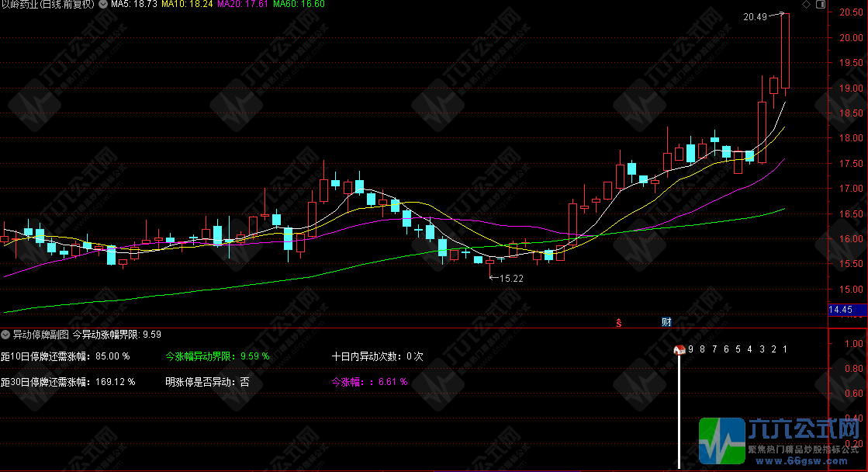Expand the 异动停牌副图 indicator dropdown arrow
Image resolution: width=868 pixels, height=472 pixels.
pyautogui.click(x=6, y=335)
